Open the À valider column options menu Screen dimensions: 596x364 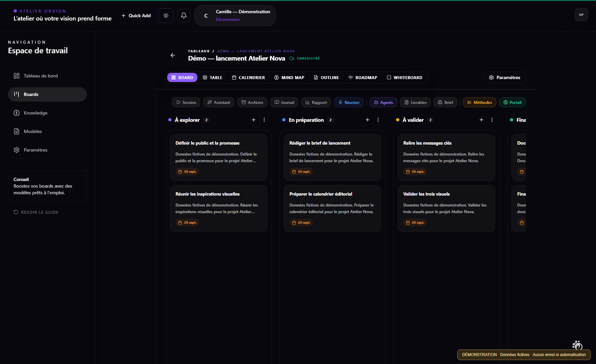(x=492, y=120)
